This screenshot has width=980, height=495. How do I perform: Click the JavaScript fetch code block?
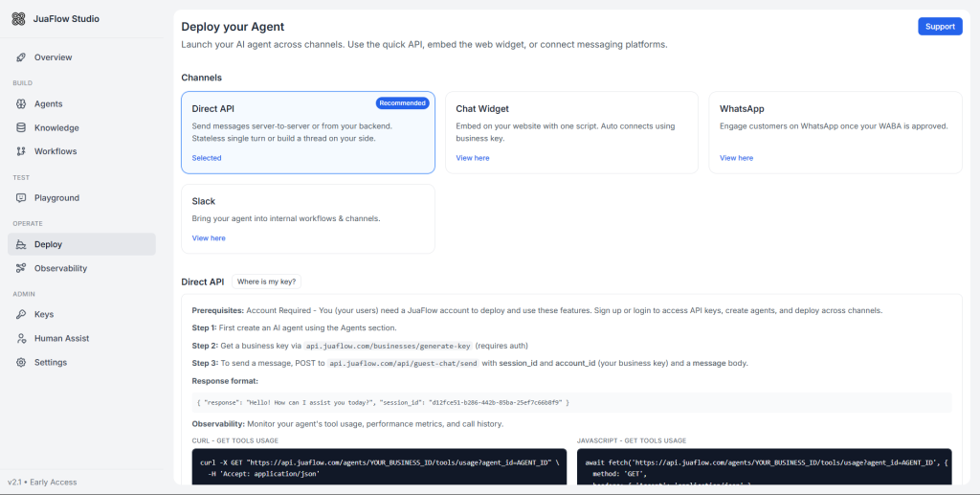coord(765,467)
